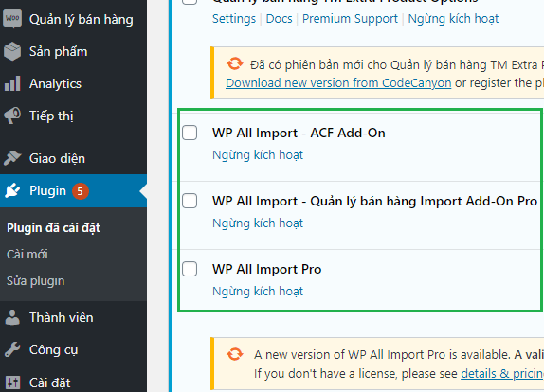Click the Analytics bar chart icon

12,83
